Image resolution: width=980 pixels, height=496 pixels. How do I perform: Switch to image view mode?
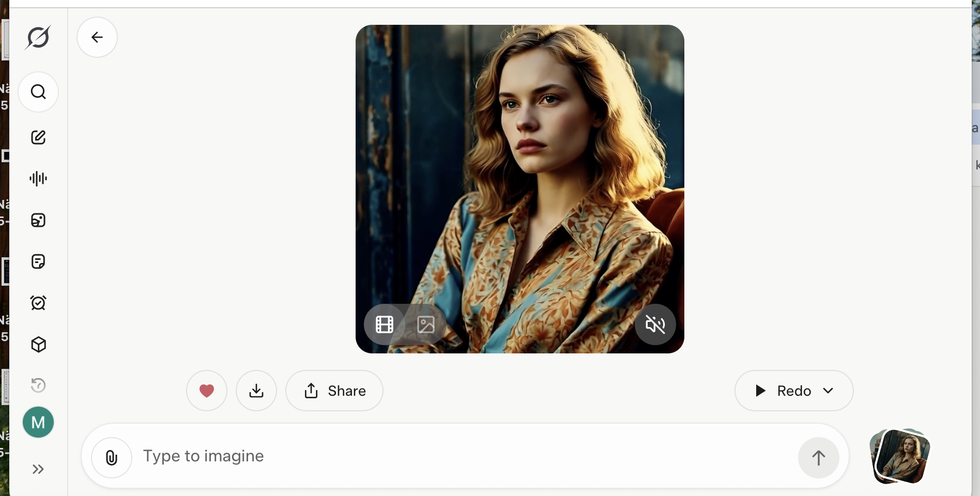click(426, 324)
